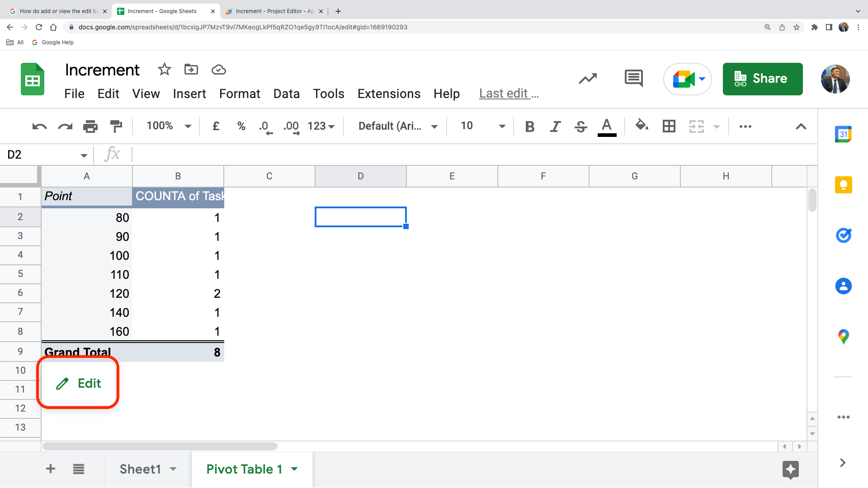
Task: Click the Redo icon in toolbar
Action: (x=64, y=126)
